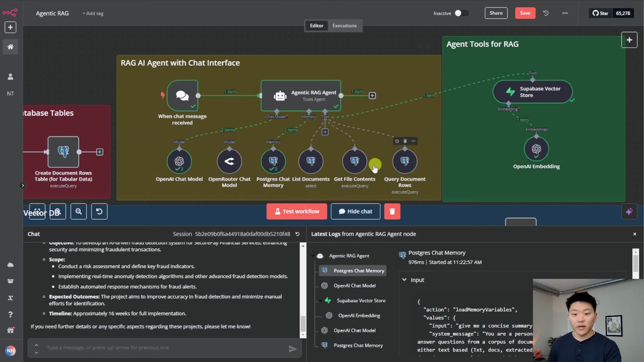Open the Variables icon in sidebar
Screen dimensions: 644x362
coord(10,298)
